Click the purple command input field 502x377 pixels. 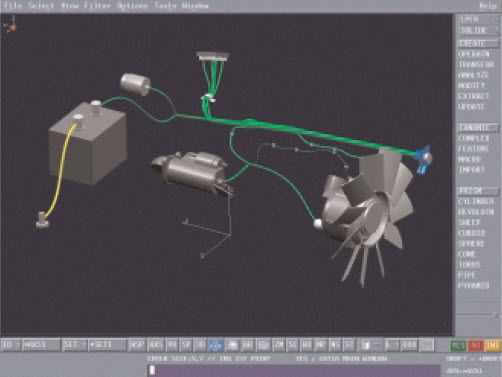[294, 370]
